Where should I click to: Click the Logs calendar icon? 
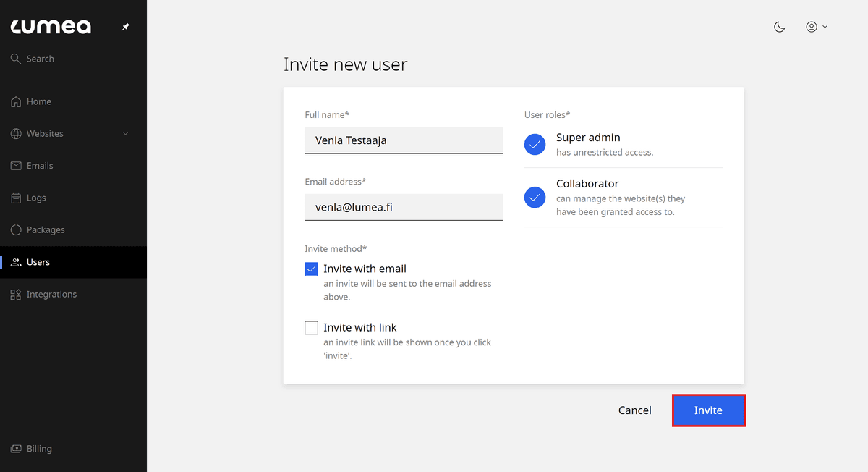(x=16, y=198)
